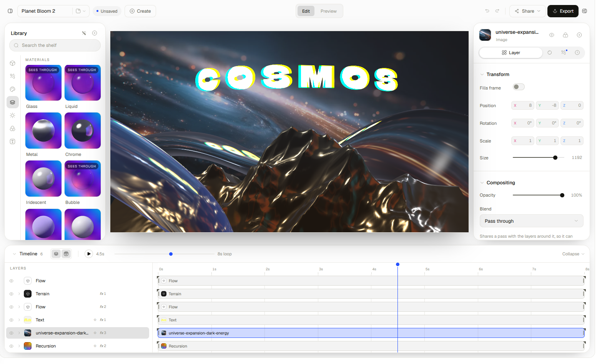Screen dimensions: 597x364
Task: Close the Library panel
Action: click(95, 33)
